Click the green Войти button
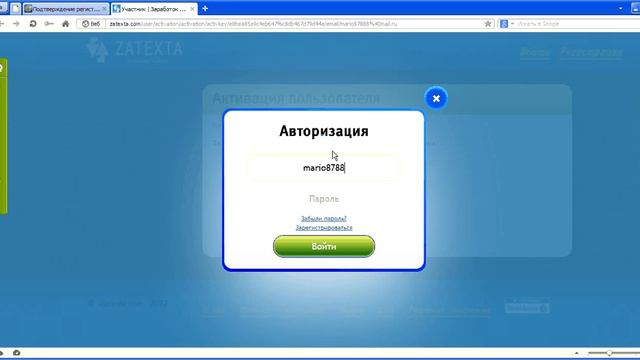Screen dimensions: 640x360 [x=324, y=246]
